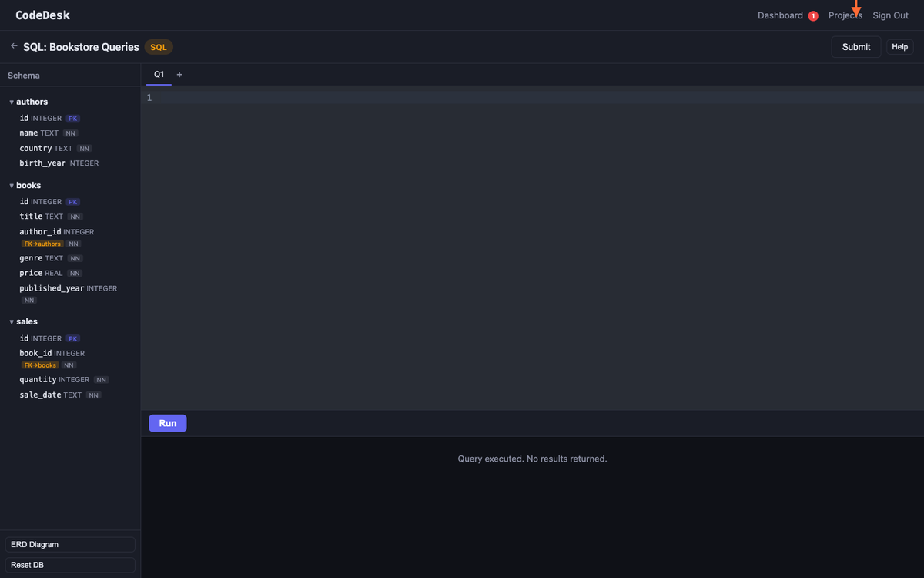Submit the SQL solution
Viewport: 924px width, 578px height.
pos(855,47)
